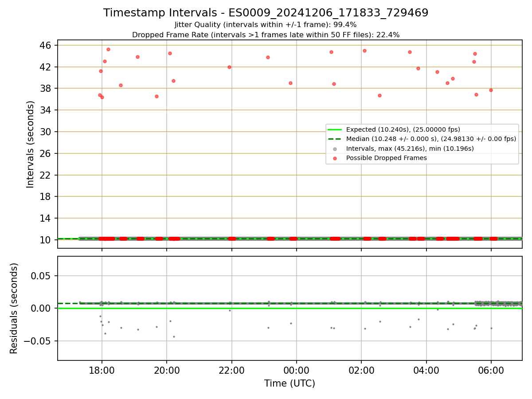
Task: Click the red dropped-frame point near 42 seconds at 22:00
Action: coord(229,67)
